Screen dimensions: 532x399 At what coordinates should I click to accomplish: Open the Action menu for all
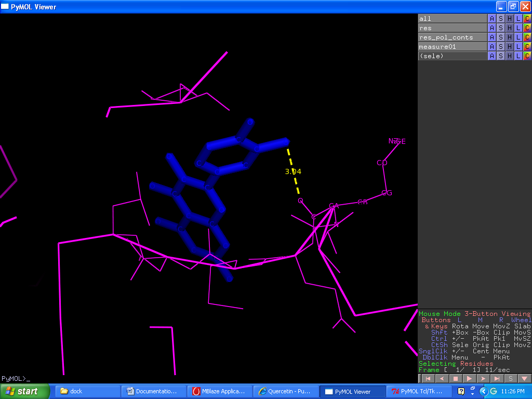point(492,19)
